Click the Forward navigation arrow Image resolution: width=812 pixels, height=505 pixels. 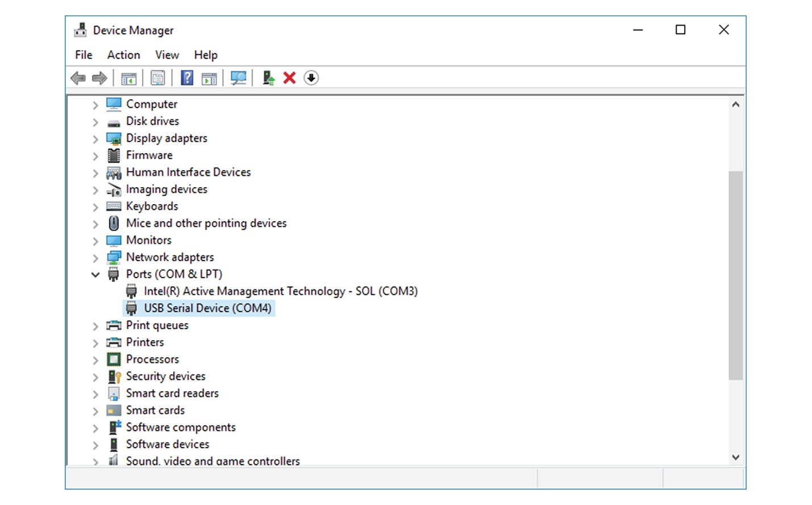pyautogui.click(x=99, y=78)
